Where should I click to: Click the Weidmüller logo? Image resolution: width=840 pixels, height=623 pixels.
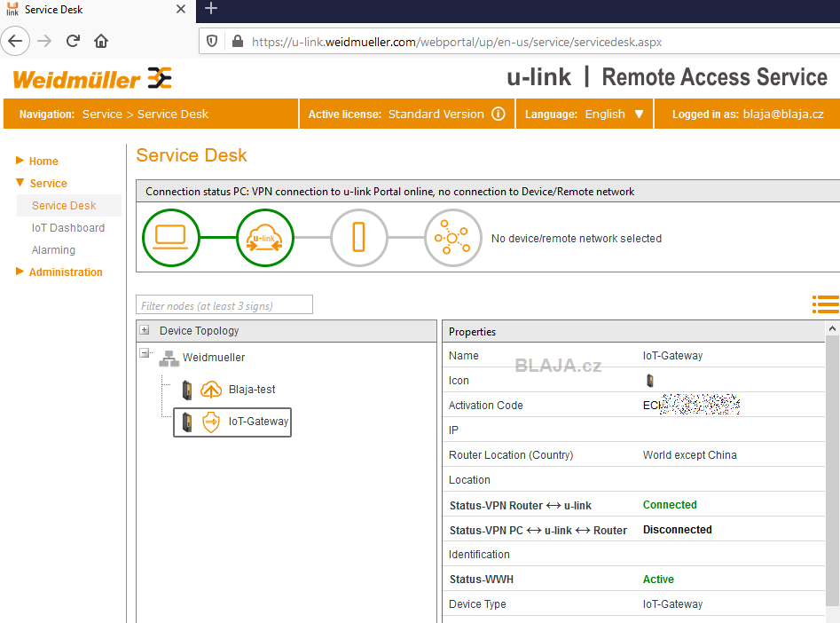(x=92, y=79)
